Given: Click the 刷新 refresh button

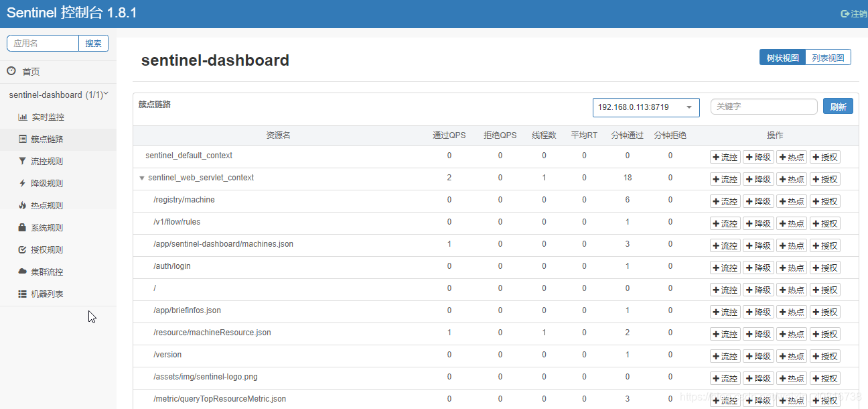Looking at the screenshot, I should pos(838,107).
